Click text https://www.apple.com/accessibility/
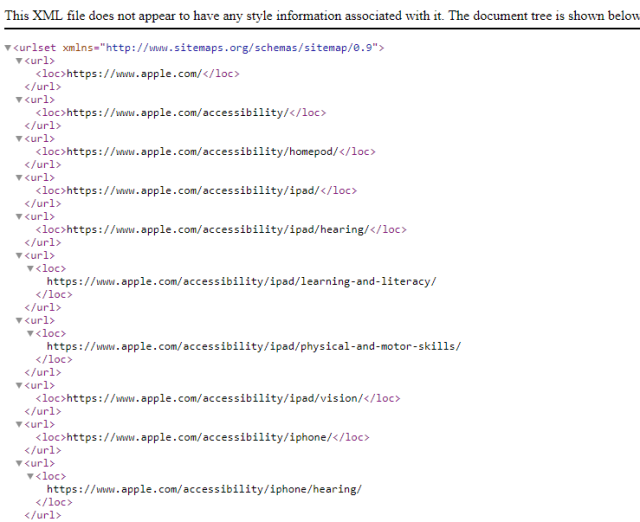 point(178,113)
